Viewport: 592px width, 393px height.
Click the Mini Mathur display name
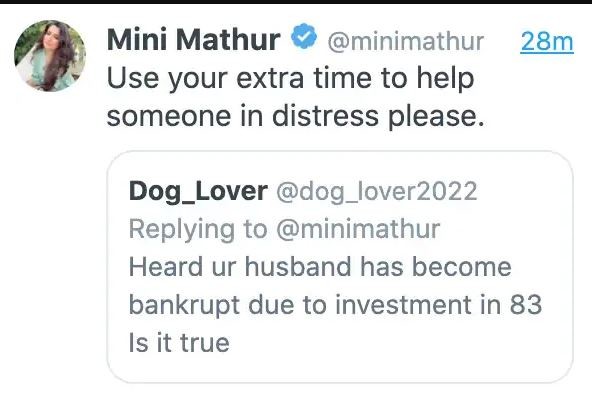tap(194, 40)
